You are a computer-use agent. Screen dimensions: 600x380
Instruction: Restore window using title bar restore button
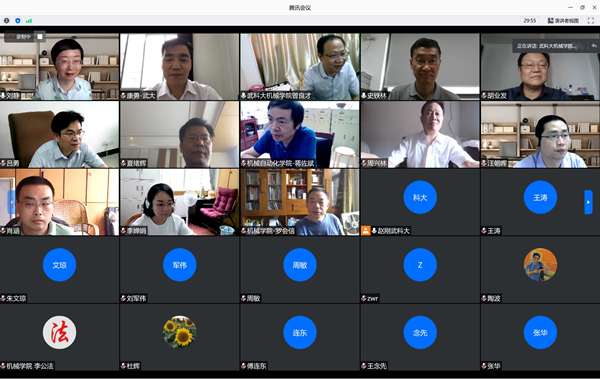tap(582, 8)
